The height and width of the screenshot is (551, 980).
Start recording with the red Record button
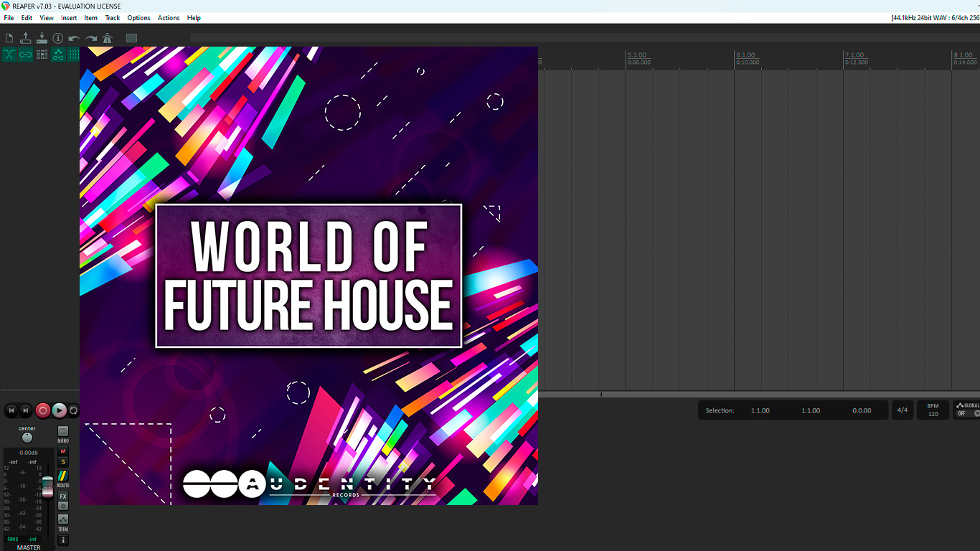point(43,410)
